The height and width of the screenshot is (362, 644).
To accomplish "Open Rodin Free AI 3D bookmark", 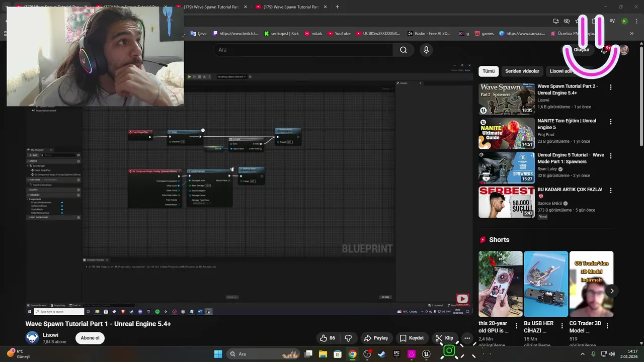I will coord(429,33).
